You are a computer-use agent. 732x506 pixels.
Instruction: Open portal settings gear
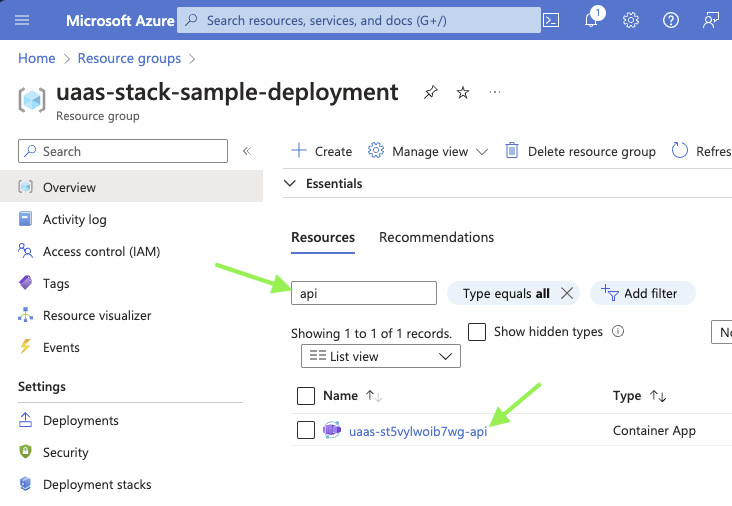pyautogui.click(x=631, y=20)
